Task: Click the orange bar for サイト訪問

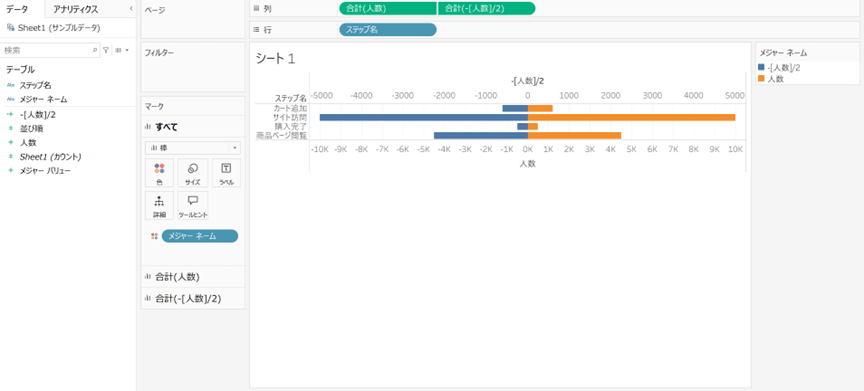Action: [x=631, y=117]
